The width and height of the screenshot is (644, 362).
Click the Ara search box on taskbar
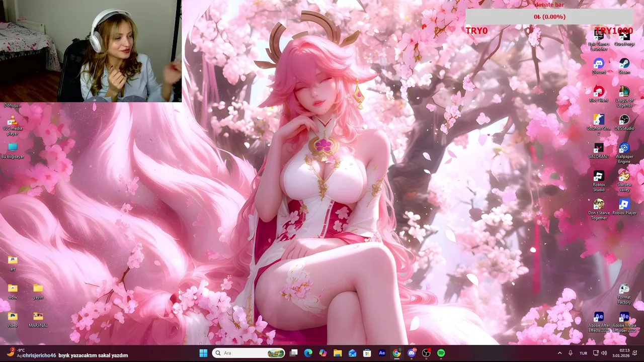249,353
